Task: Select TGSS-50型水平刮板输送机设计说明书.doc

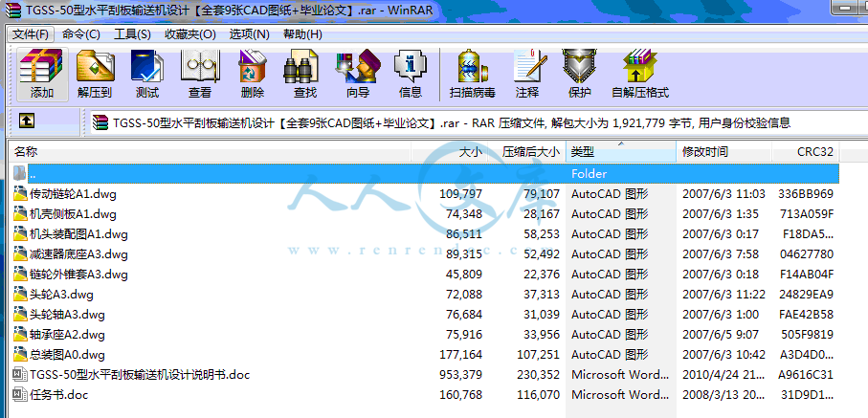Action: pos(140,375)
